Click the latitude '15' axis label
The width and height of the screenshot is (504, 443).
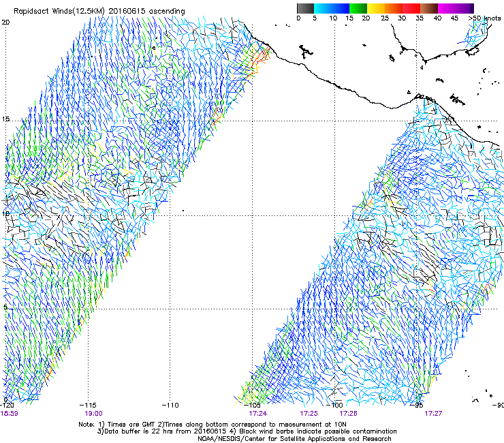[x=5, y=119]
